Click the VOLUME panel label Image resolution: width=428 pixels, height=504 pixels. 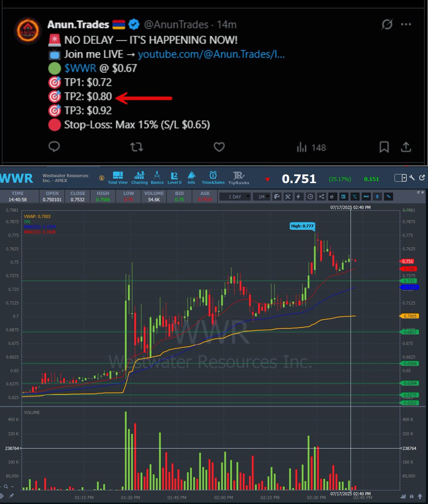pyautogui.click(x=32, y=412)
